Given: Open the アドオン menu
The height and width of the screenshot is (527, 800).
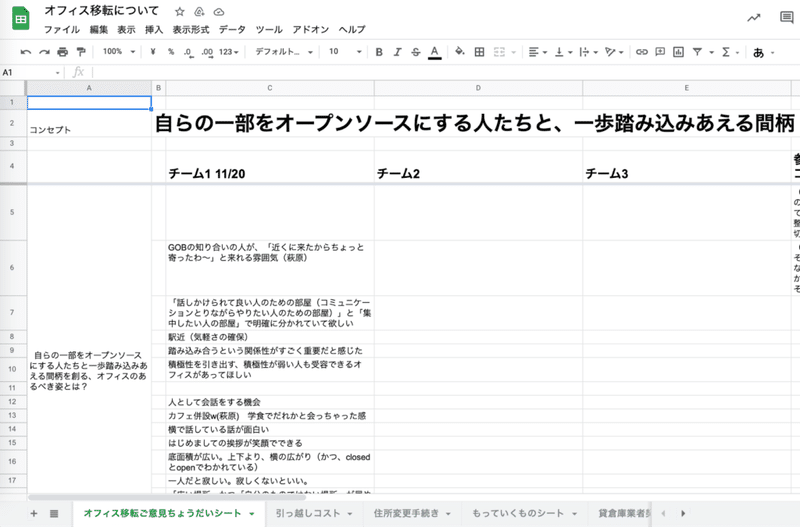Looking at the screenshot, I should (x=310, y=30).
